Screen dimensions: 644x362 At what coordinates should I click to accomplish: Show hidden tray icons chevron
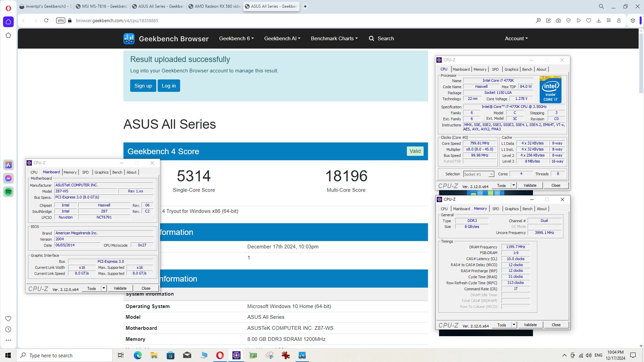point(565,355)
